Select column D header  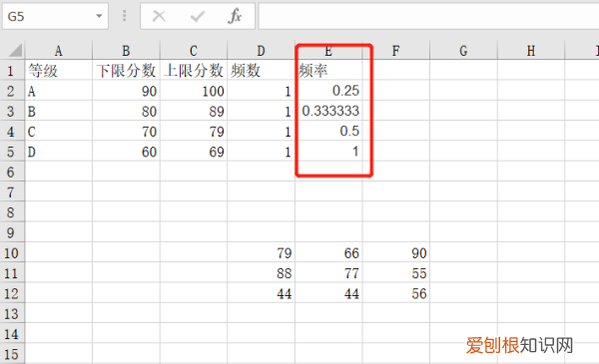[x=261, y=51]
